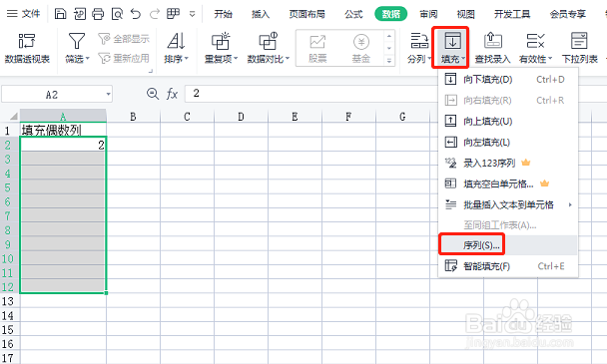This screenshot has width=607, height=364.
Task: Select column G header
Action: tap(402, 116)
